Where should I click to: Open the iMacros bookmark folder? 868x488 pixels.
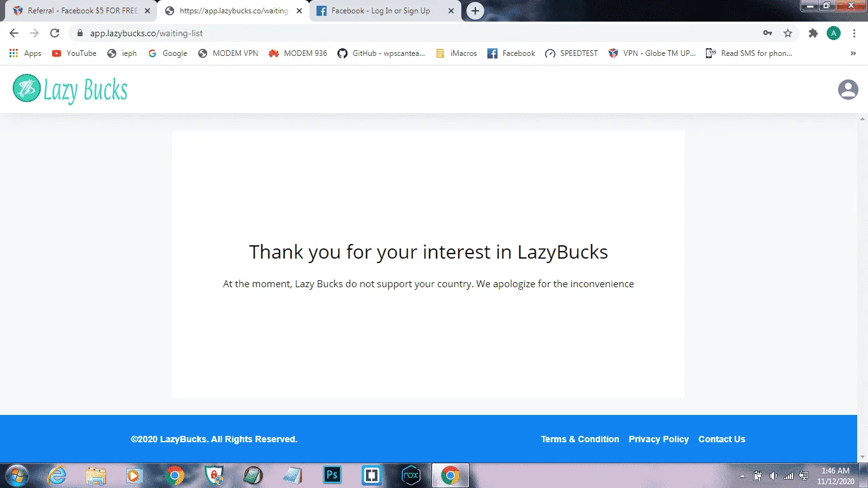tap(456, 53)
